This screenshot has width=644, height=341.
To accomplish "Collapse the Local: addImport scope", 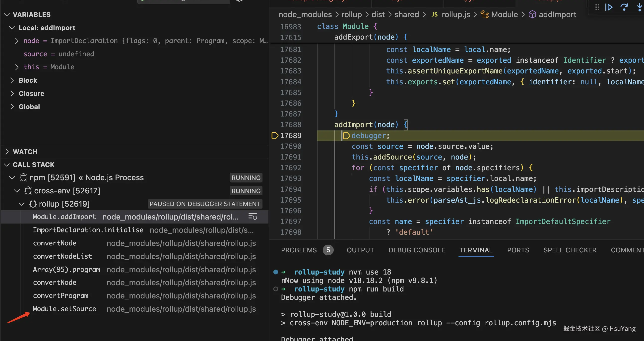I will [x=12, y=28].
